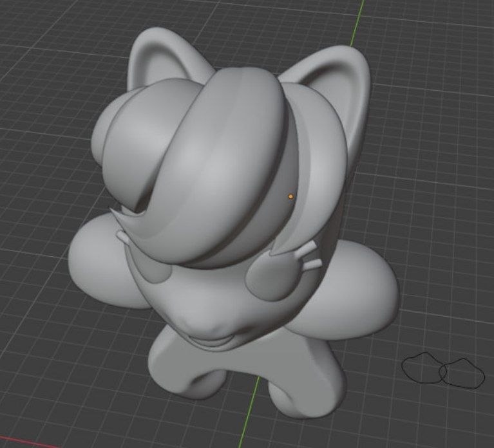The height and width of the screenshot is (448, 494).
Task: Select the small left eyelash nub
Action: 122,236
